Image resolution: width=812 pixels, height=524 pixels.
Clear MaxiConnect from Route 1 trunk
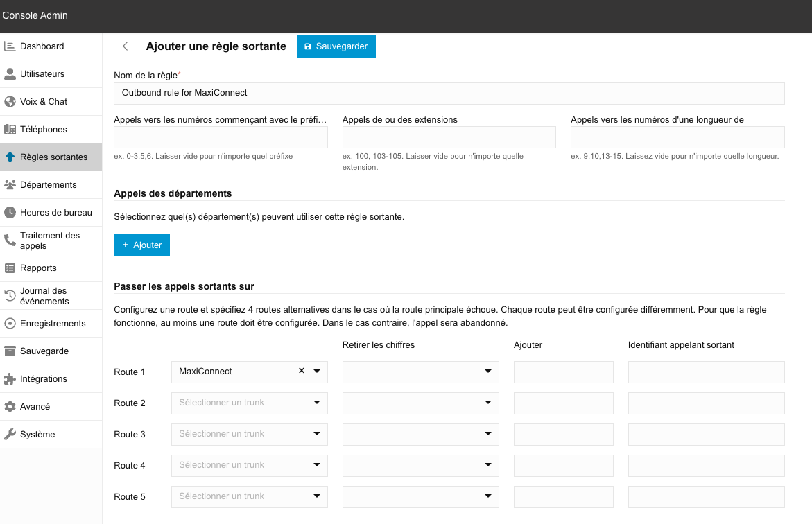pyautogui.click(x=302, y=372)
